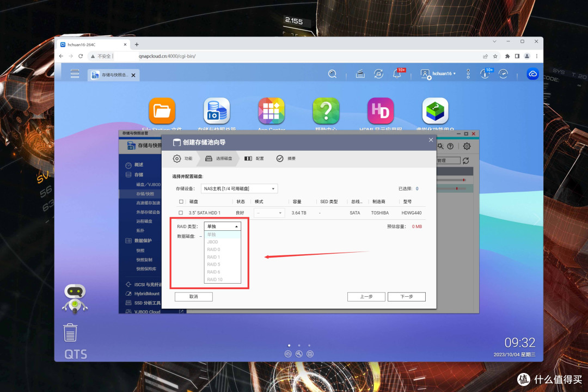The width and height of the screenshot is (588, 392).
Task: Open a new browser tab
Action: [137, 44]
